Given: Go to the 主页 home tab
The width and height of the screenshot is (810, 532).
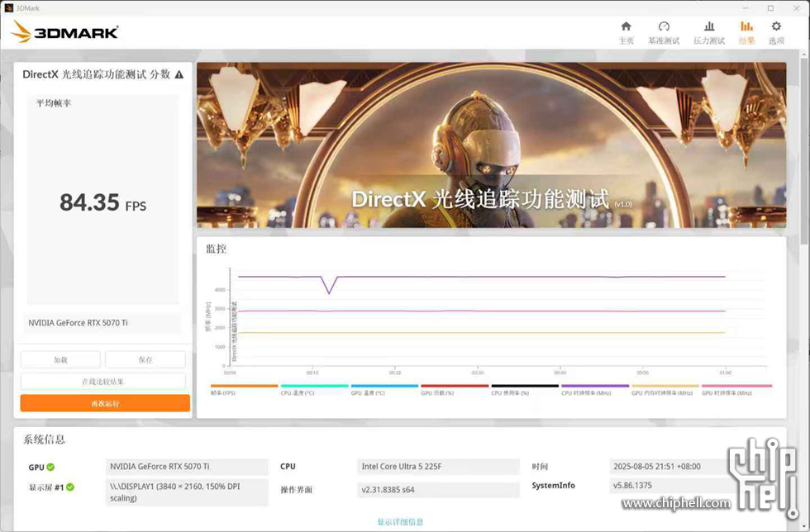Looking at the screenshot, I should (627, 32).
